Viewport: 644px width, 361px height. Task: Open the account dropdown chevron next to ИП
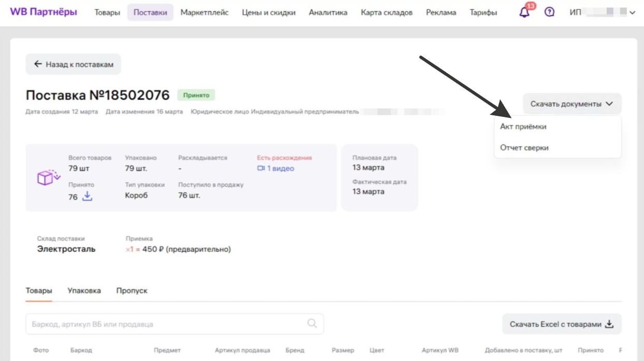click(x=632, y=13)
